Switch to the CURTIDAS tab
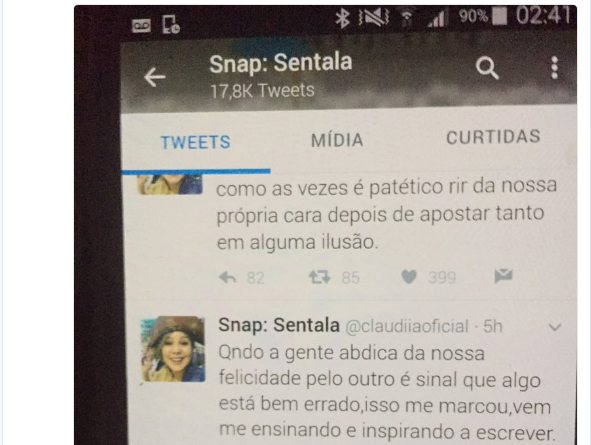Image resolution: width=591 pixels, height=445 pixels. (x=493, y=137)
